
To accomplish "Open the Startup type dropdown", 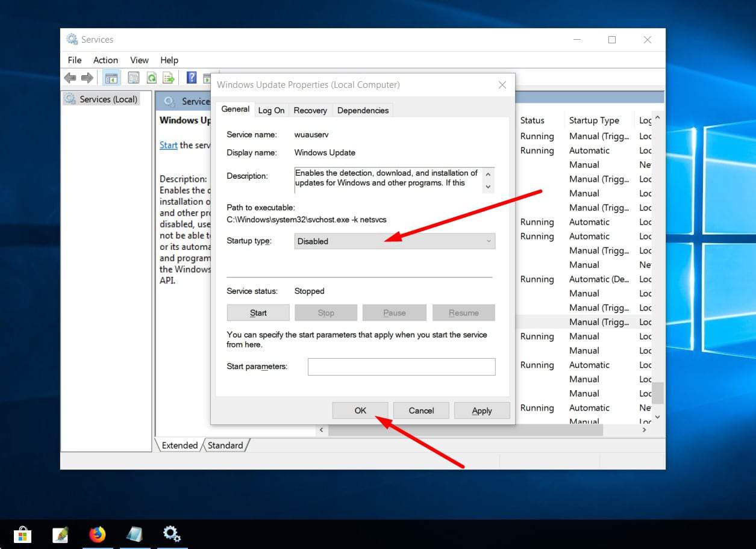I will (x=395, y=241).
